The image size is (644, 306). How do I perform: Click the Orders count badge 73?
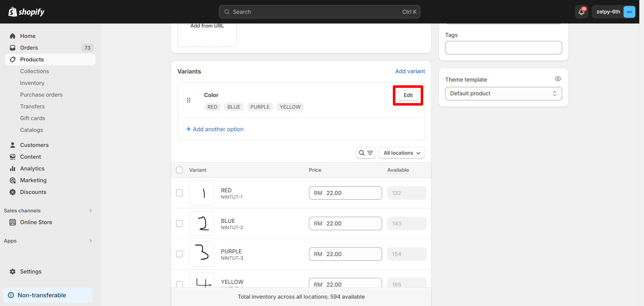87,48
